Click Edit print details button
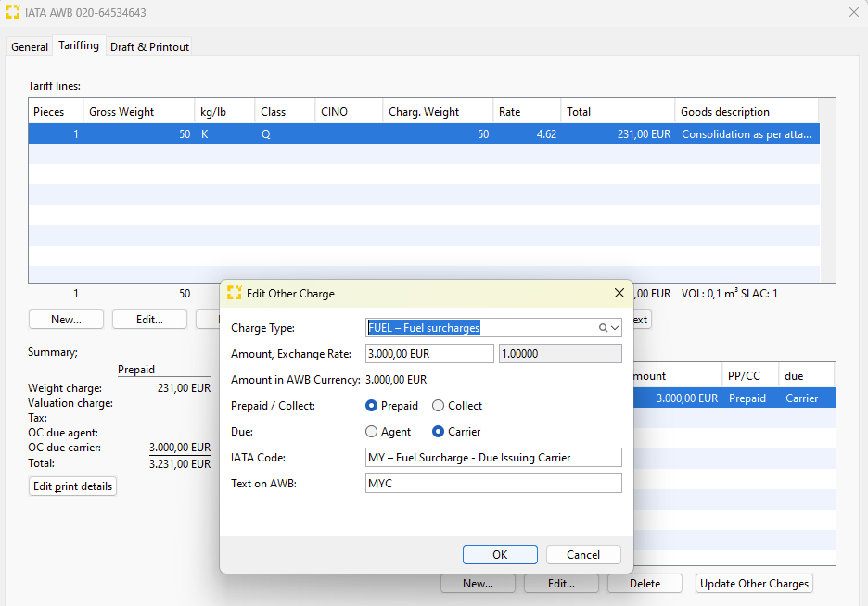The width and height of the screenshot is (868, 606). 72,486
